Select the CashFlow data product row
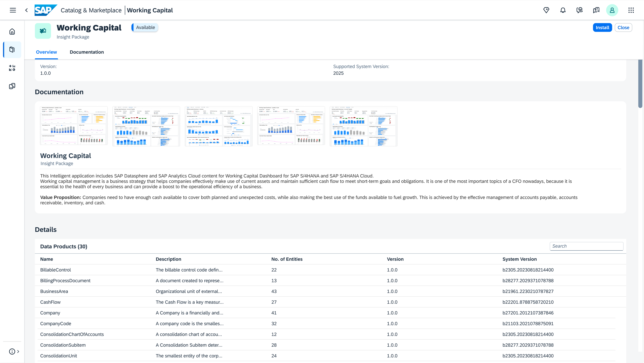The image size is (644, 363). [x=50, y=302]
